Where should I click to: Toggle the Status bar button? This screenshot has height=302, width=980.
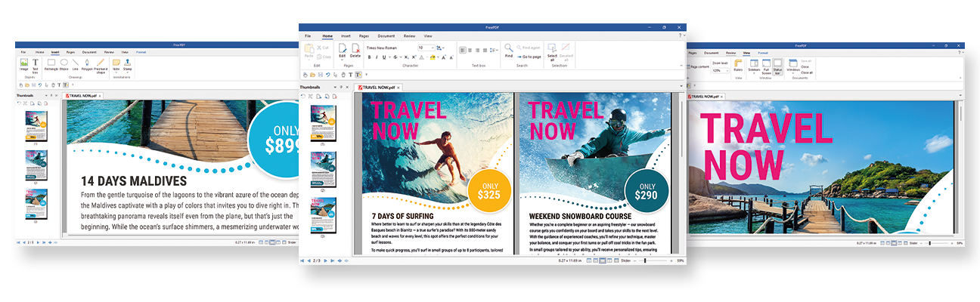click(x=778, y=66)
